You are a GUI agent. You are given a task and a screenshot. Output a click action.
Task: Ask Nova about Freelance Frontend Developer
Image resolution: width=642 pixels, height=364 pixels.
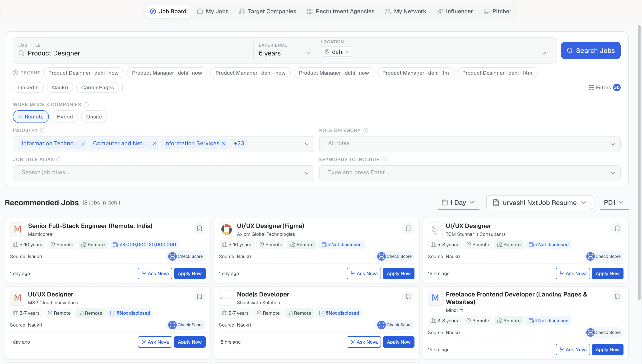coord(573,350)
